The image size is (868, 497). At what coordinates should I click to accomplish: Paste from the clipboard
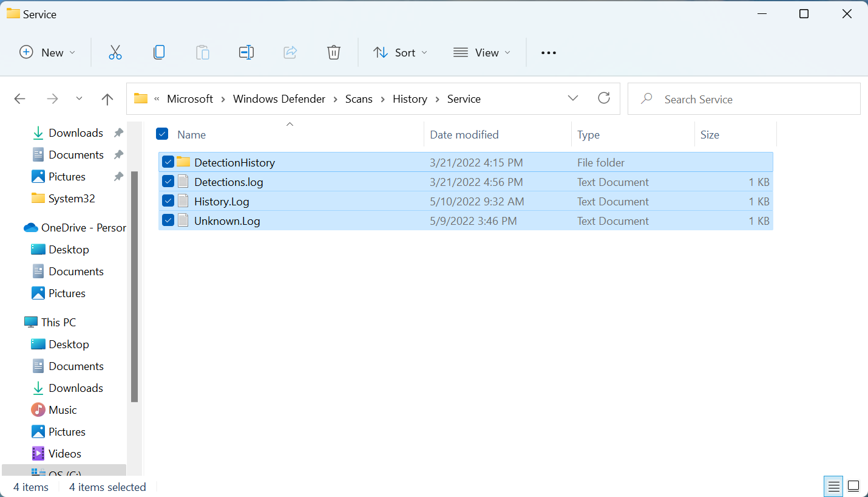(203, 52)
